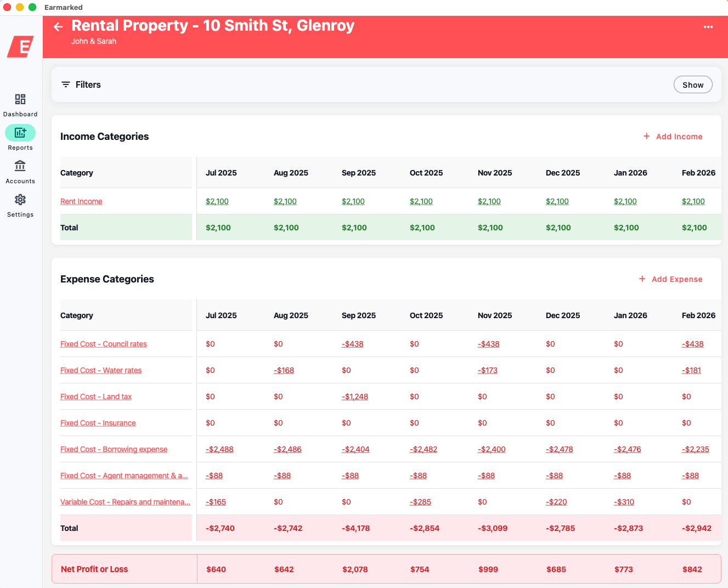Open Fixed Cost - Insurance category

point(98,423)
